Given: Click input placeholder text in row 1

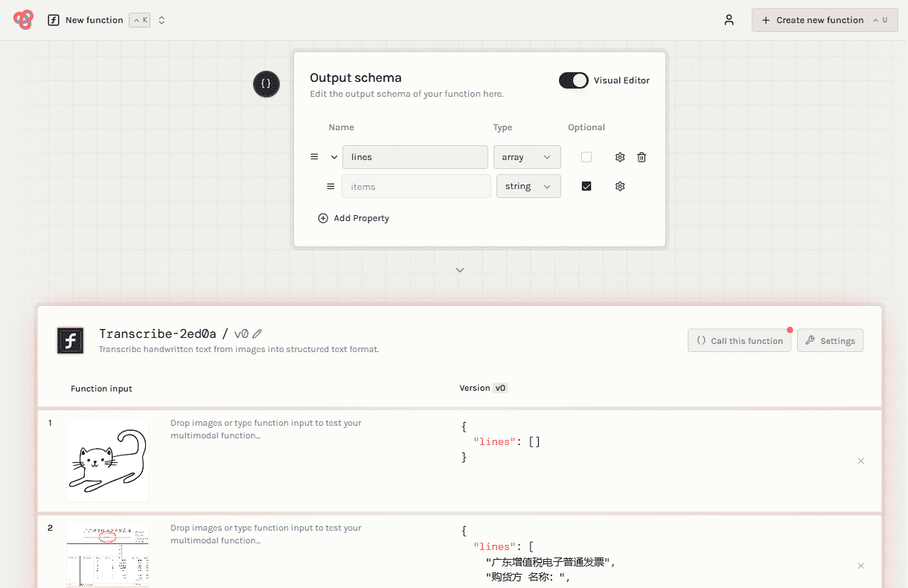Looking at the screenshot, I should (266, 429).
